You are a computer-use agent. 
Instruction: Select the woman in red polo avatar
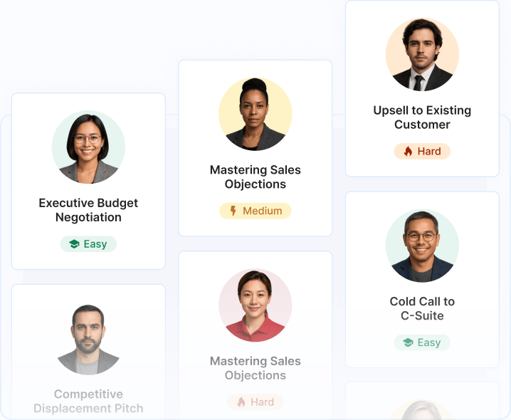pyautogui.click(x=255, y=305)
